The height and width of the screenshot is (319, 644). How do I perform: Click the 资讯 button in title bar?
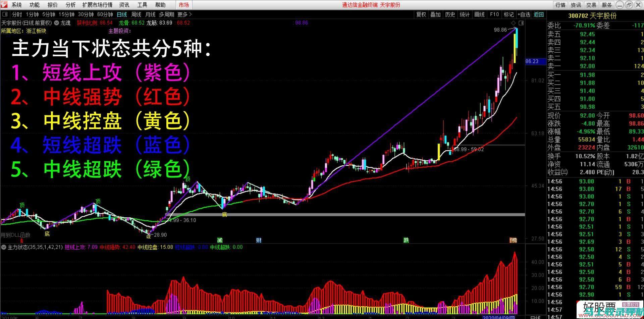pos(576,5)
